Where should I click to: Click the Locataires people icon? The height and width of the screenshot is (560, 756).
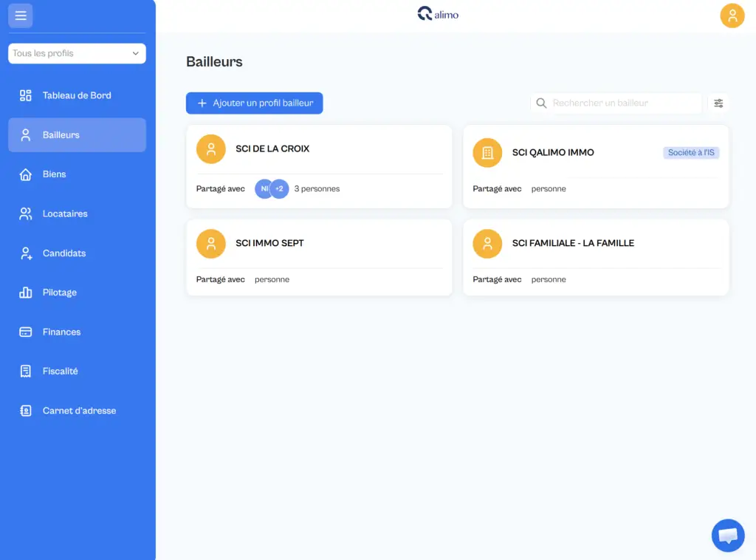click(26, 214)
